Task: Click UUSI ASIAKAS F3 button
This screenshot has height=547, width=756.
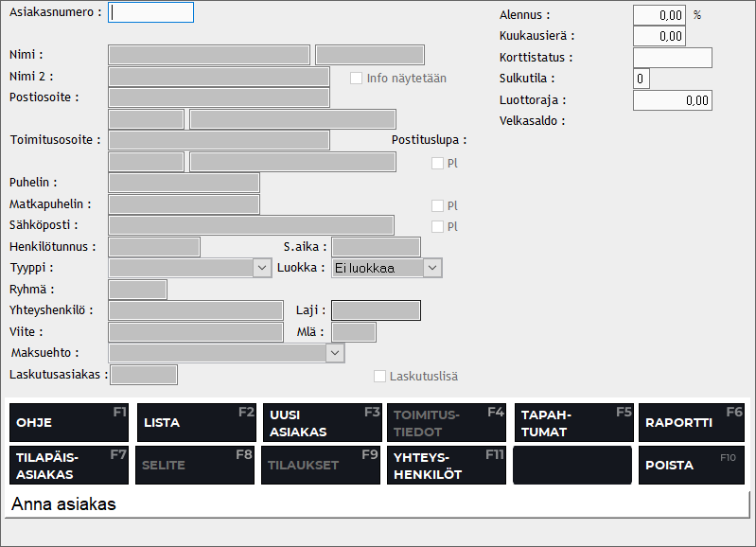Action: pyautogui.click(x=321, y=423)
